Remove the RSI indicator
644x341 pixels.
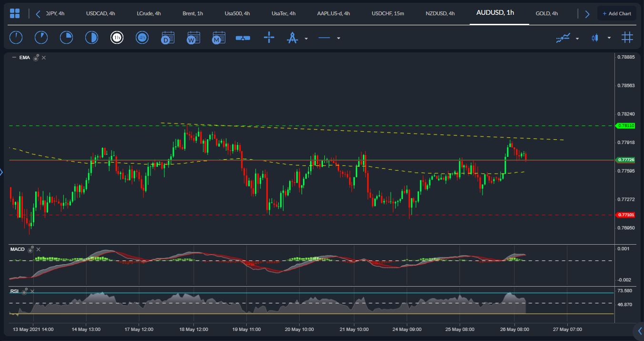[x=31, y=291]
